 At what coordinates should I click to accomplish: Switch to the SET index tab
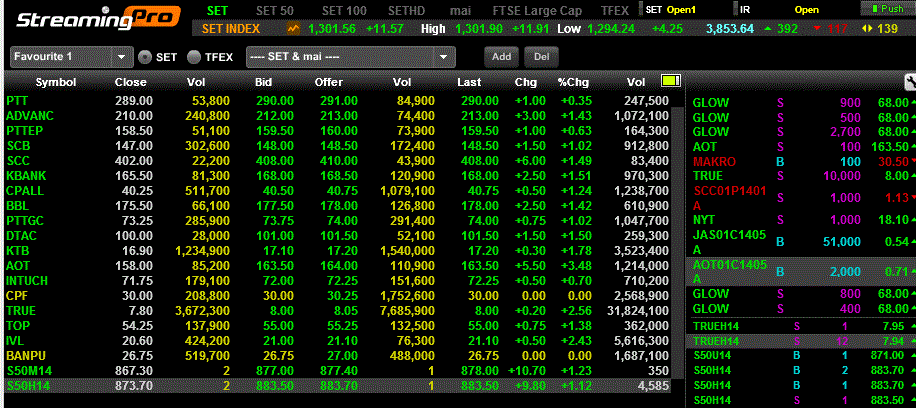[x=218, y=11]
